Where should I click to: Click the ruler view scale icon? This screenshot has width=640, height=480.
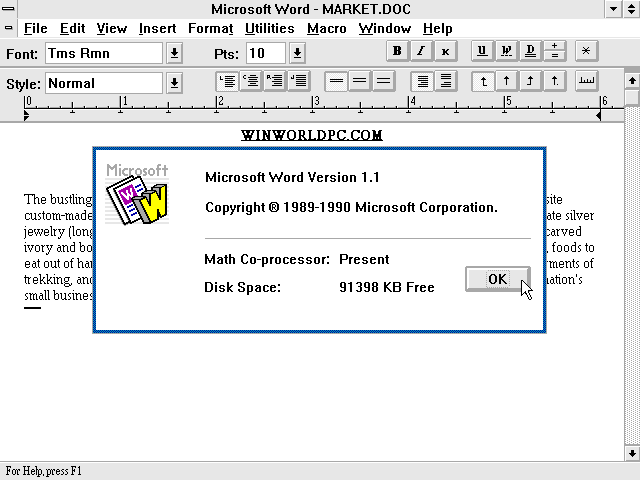586,81
